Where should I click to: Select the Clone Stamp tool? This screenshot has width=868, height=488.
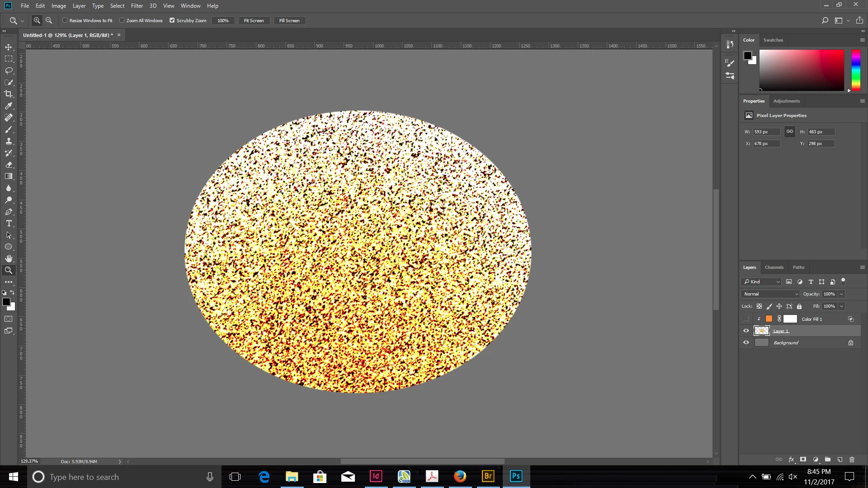pyautogui.click(x=9, y=141)
